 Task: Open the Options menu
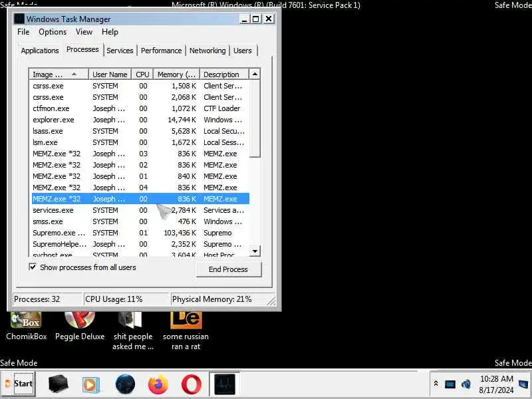tap(53, 32)
